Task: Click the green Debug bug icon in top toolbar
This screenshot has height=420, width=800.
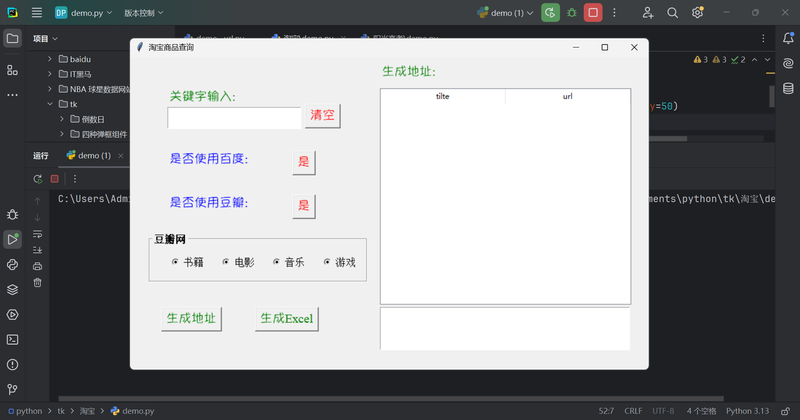Action: click(571, 13)
